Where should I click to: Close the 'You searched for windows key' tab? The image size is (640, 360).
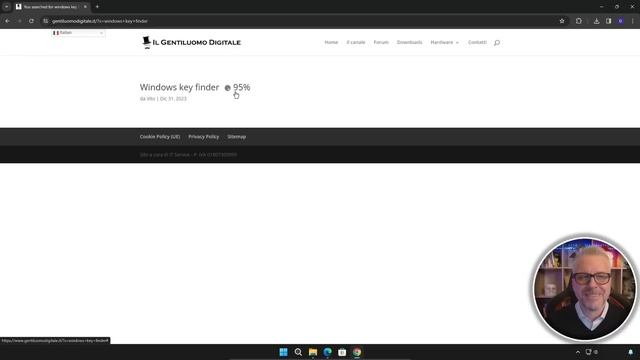click(x=85, y=7)
